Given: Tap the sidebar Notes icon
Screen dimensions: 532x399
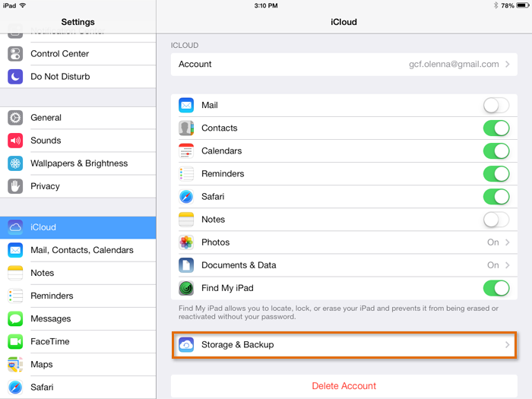Looking at the screenshot, I should coord(15,273).
